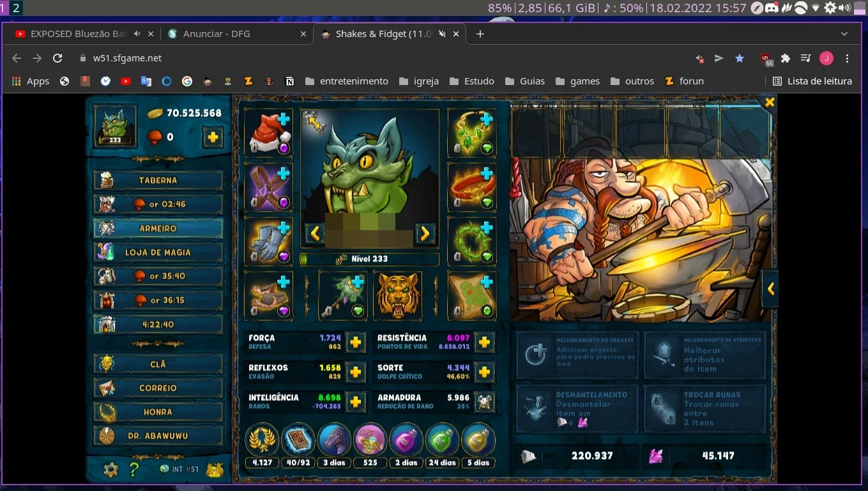Open the Armeiro menu
The image size is (868, 491).
click(158, 228)
